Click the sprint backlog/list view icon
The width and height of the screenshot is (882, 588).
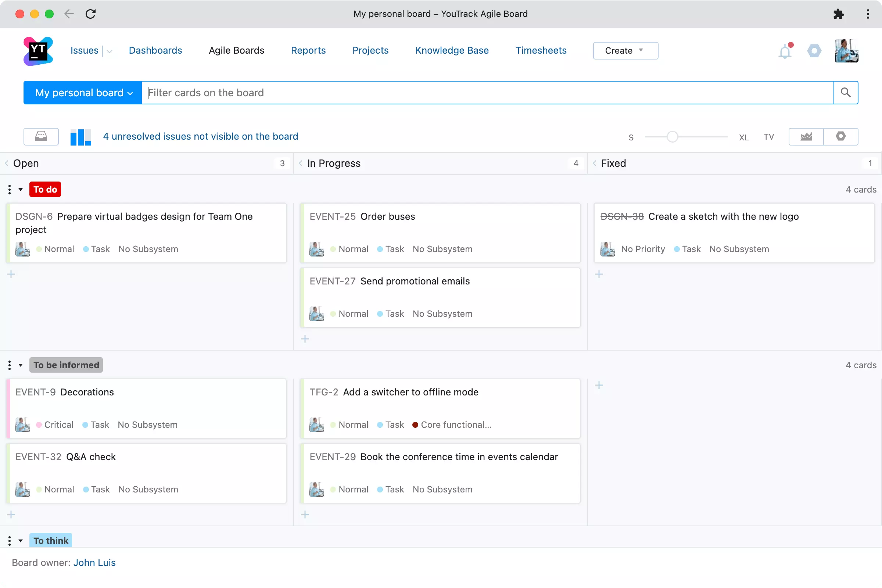pyautogui.click(x=41, y=136)
